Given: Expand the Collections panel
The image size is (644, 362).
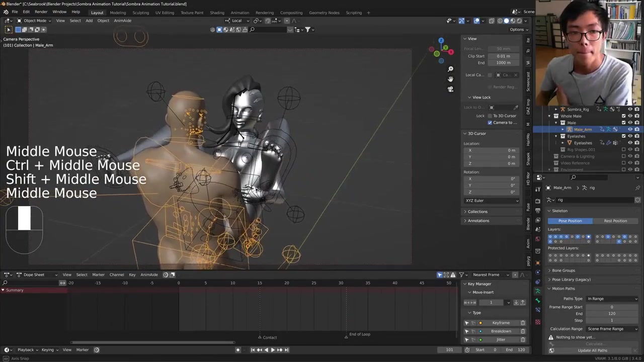Looking at the screenshot, I should point(477,212).
